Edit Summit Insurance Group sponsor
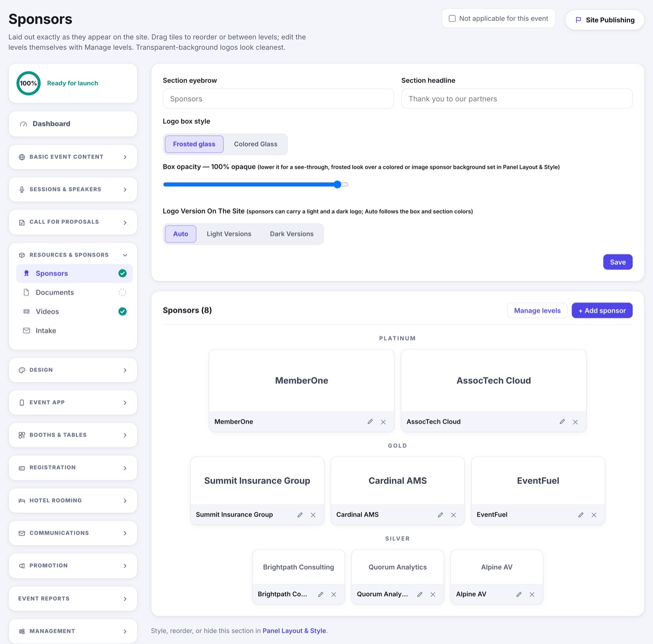The height and width of the screenshot is (644, 653). 300,515
